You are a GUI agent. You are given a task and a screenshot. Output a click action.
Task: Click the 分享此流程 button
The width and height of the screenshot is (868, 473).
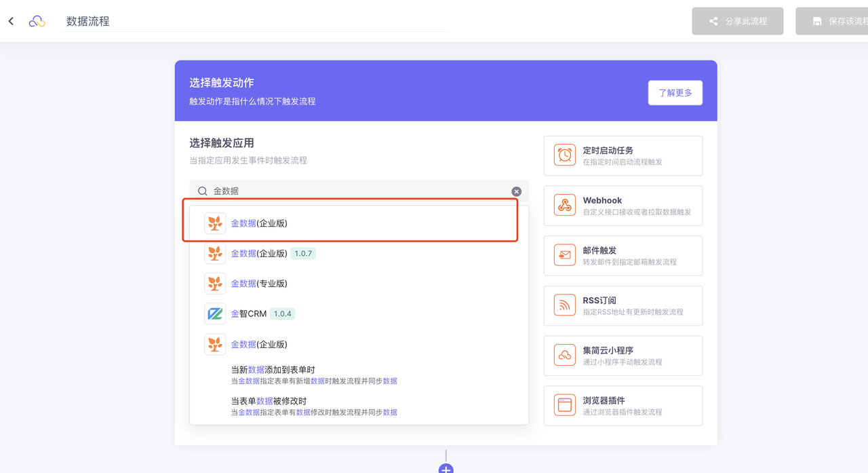point(738,21)
